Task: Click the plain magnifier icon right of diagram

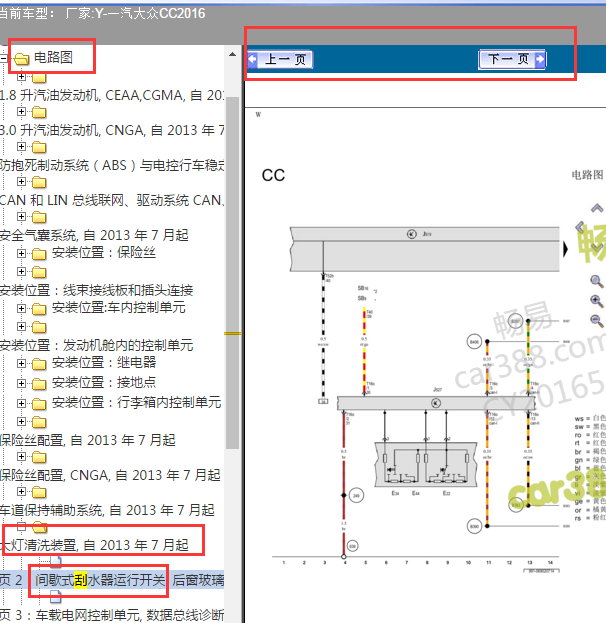Action: (596, 281)
